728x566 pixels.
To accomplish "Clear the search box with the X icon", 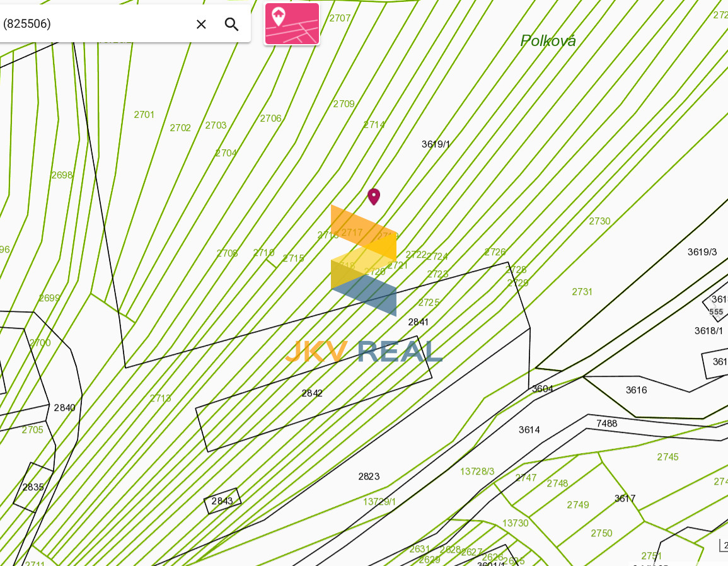I will click(x=201, y=24).
